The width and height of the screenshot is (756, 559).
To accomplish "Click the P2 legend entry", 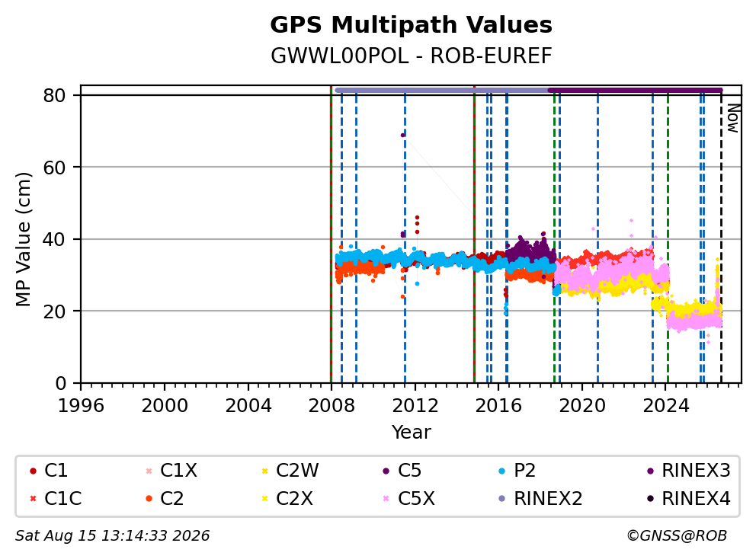I will 517,471.
